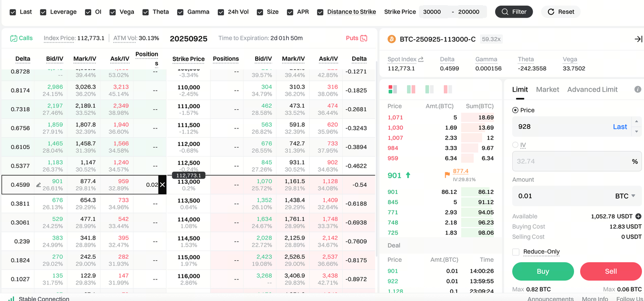Select the IV radio button
Viewport: 644px width, 301px height.
(515, 145)
